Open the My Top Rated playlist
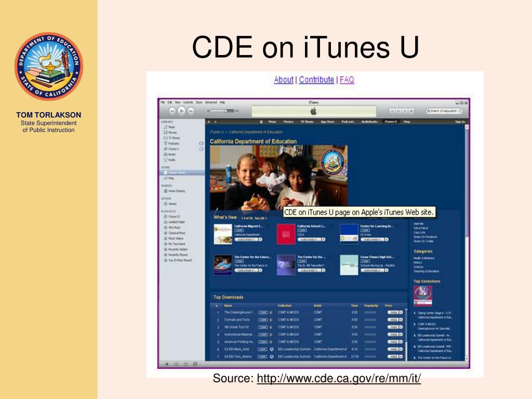Screen dimensions: 532x399 click(175, 244)
